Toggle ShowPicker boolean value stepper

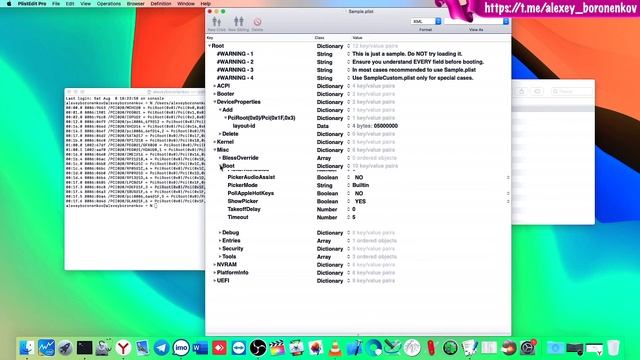(508, 202)
